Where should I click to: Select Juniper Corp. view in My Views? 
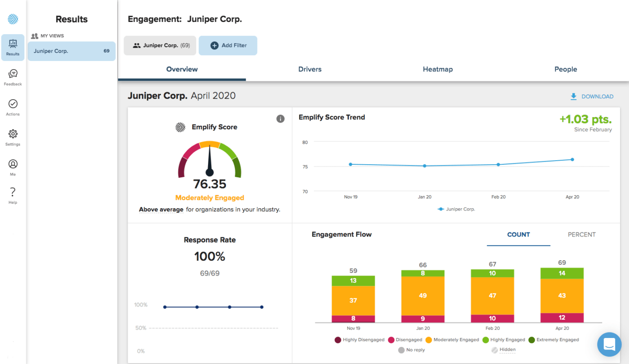point(71,51)
